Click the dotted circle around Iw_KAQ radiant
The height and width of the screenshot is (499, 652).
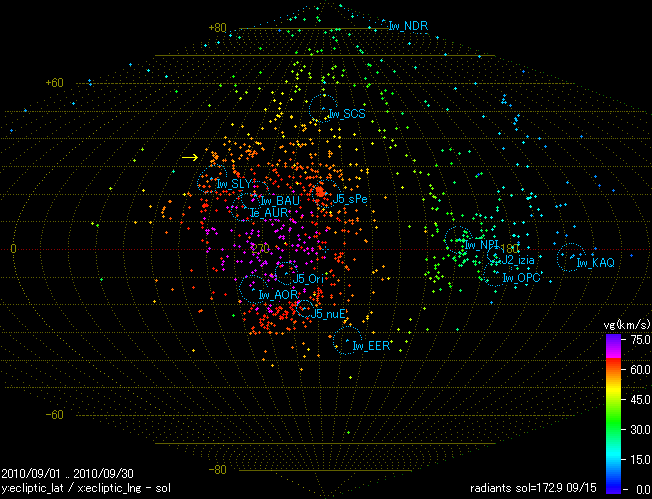pyautogui.click(x=571, y=257)
